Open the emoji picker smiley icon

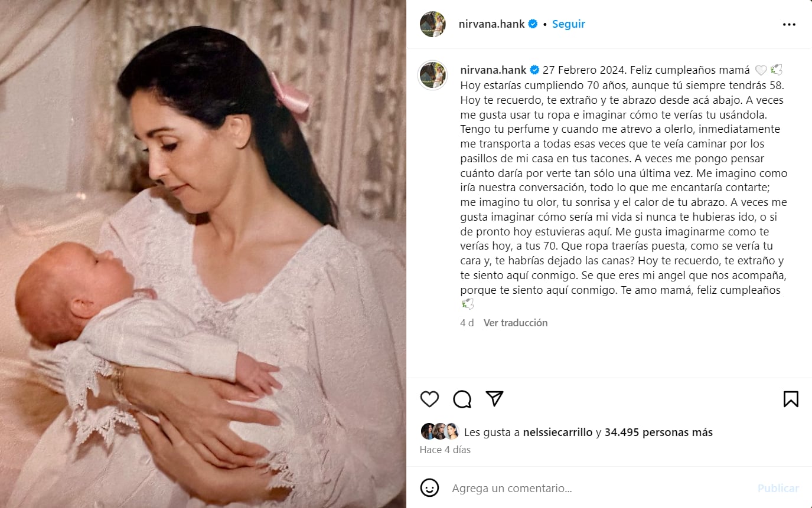pyautogui.click(x=429, y=488)
